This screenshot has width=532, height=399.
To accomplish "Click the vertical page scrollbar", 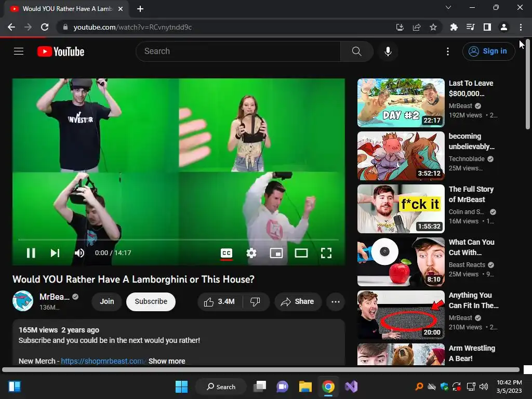I will [x=528, y=84].
